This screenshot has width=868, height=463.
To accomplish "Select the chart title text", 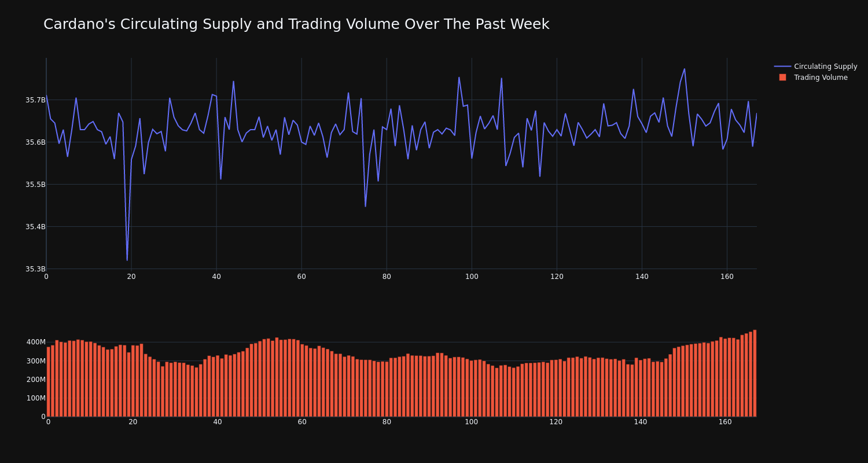I will coord(296,24).
